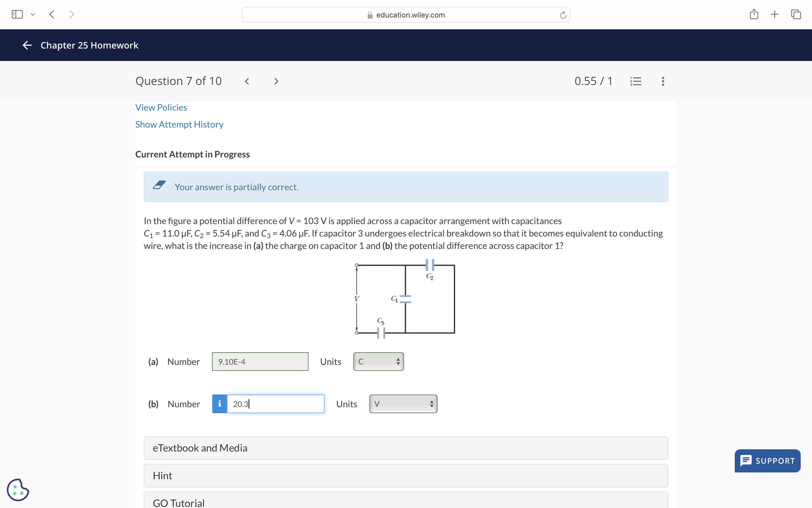Expand the Hint section
This screenshot has height=508, width=812.
coord(406,476)
